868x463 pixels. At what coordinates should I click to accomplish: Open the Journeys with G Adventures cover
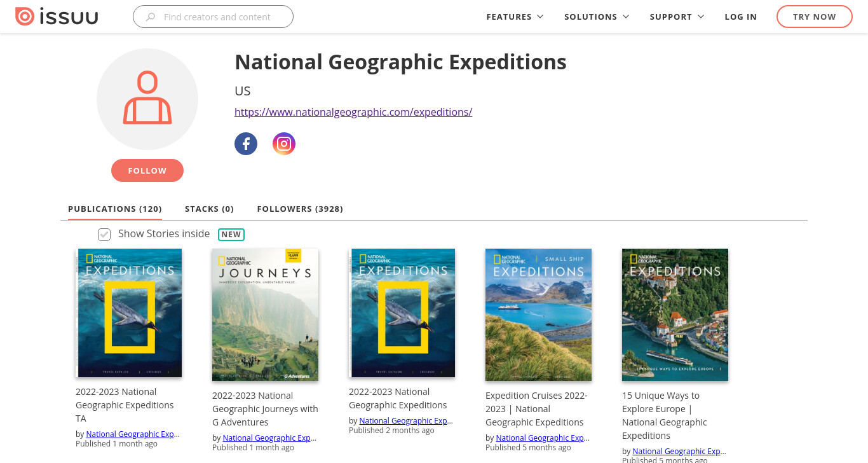click(265, 315)
